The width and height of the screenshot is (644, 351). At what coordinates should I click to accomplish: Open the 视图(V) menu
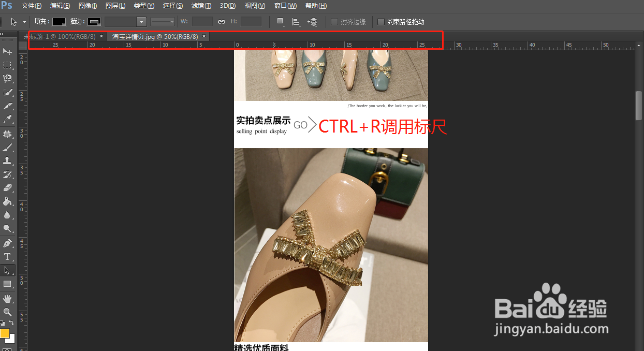coord(255,6)
